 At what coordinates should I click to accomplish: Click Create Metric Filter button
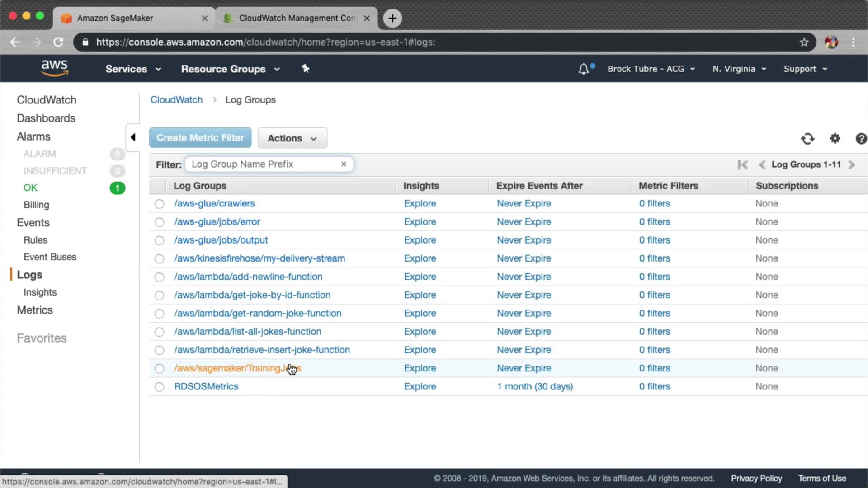200,138
